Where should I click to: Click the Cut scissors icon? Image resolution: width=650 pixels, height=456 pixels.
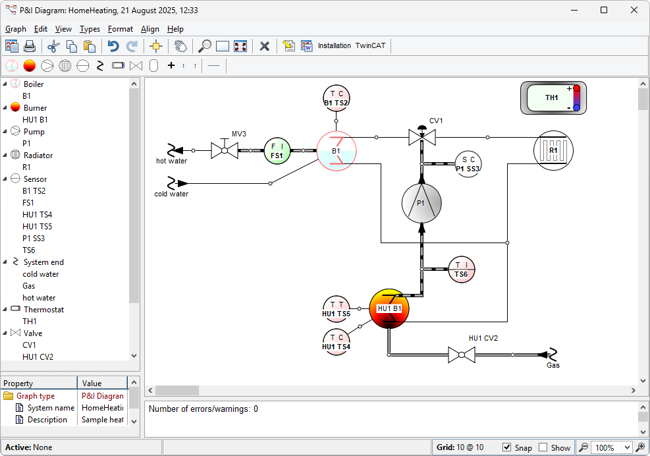(53, 46)
